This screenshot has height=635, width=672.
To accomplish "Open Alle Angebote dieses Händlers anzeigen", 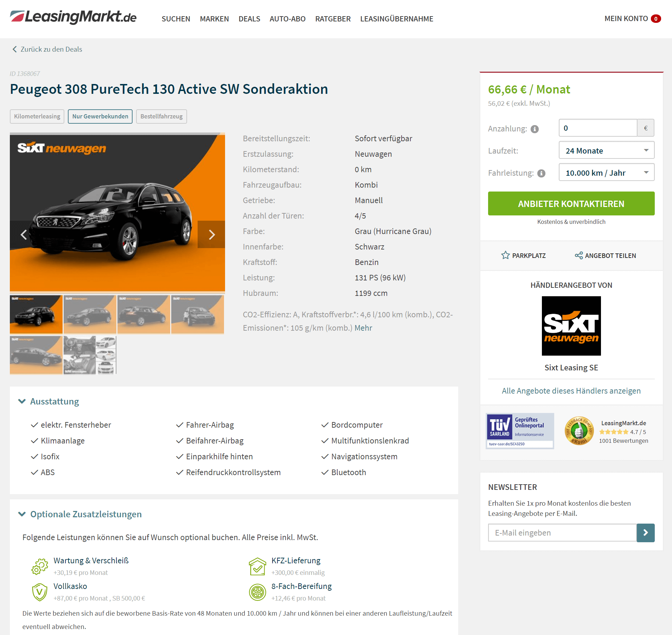I will pos(571,391).
